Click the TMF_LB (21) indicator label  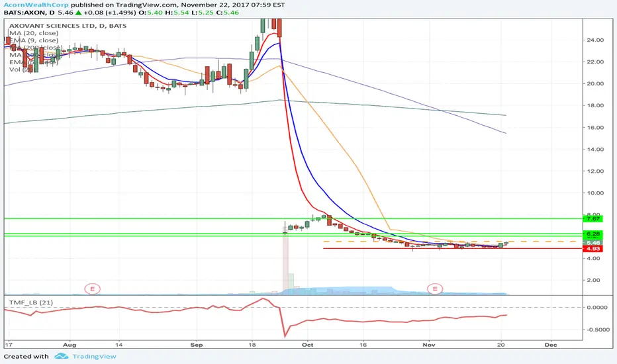[31, 302]
